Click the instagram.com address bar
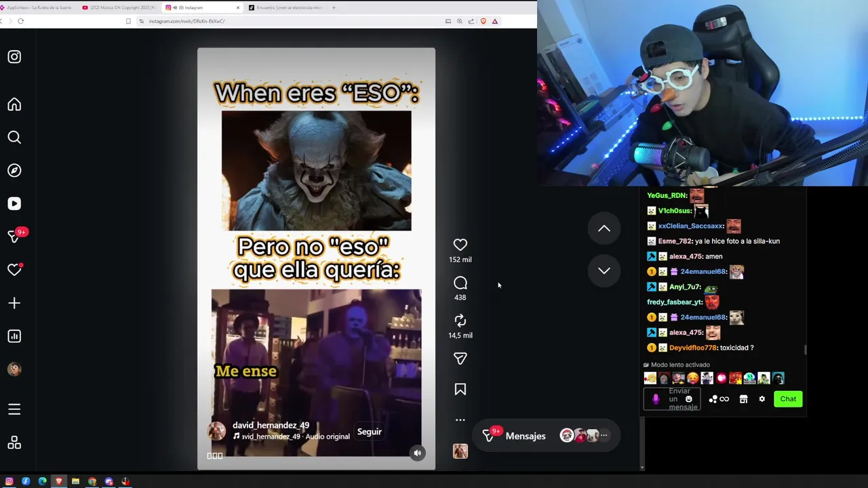This screenshot has height=488, width=868. tap(292, 21)
